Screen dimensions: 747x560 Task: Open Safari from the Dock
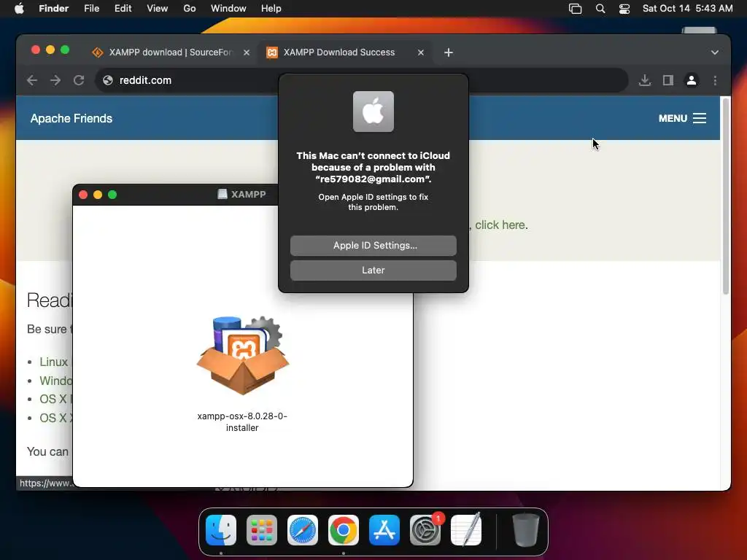click(303, 530)
